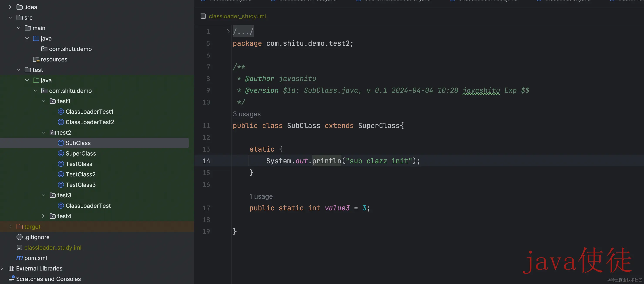644x284 pixels.
Task: Click the static keyword on line 13
Action: [262, 149]
